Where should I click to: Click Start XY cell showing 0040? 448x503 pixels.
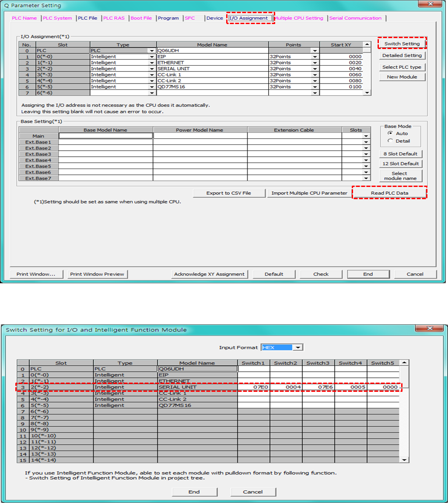click(x=341, y=69)
